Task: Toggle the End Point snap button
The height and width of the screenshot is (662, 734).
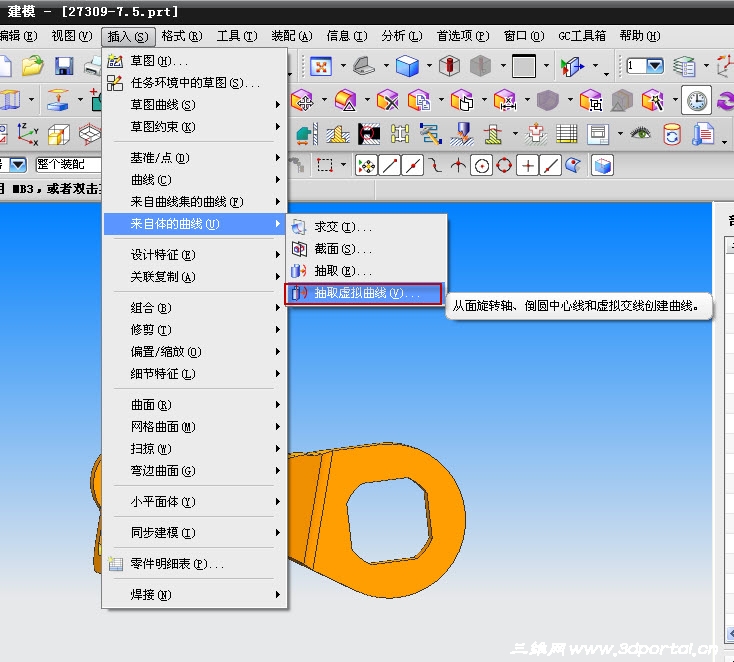Action: tap(389, 166)
